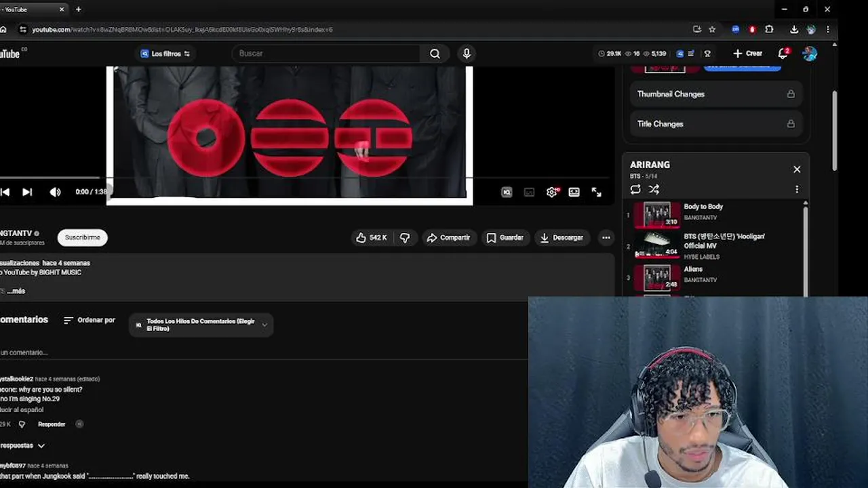
Task: Enter fullscreen from the player controls
Action: (597, 192)
